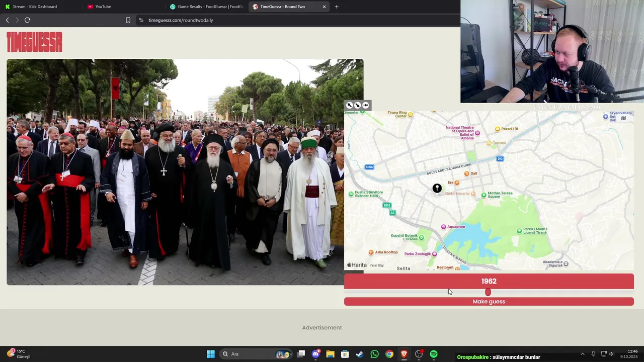This screenshot has width=644, height=362.
Task: Click the year slider handle
Action: (488, 292)
